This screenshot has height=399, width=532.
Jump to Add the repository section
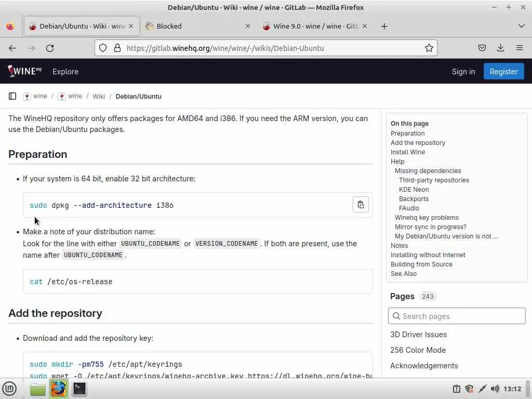tap(418, 143)
